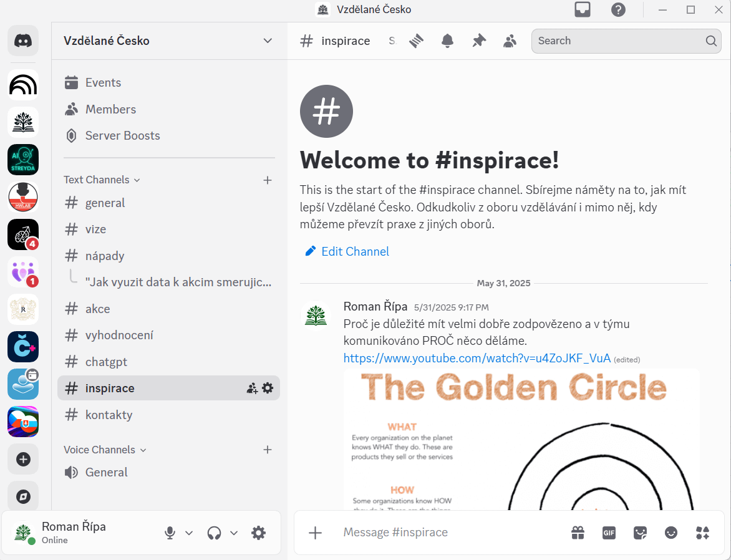Open Events in sidebar
This screenshot has width=731, height=560.
coord(169,82)
